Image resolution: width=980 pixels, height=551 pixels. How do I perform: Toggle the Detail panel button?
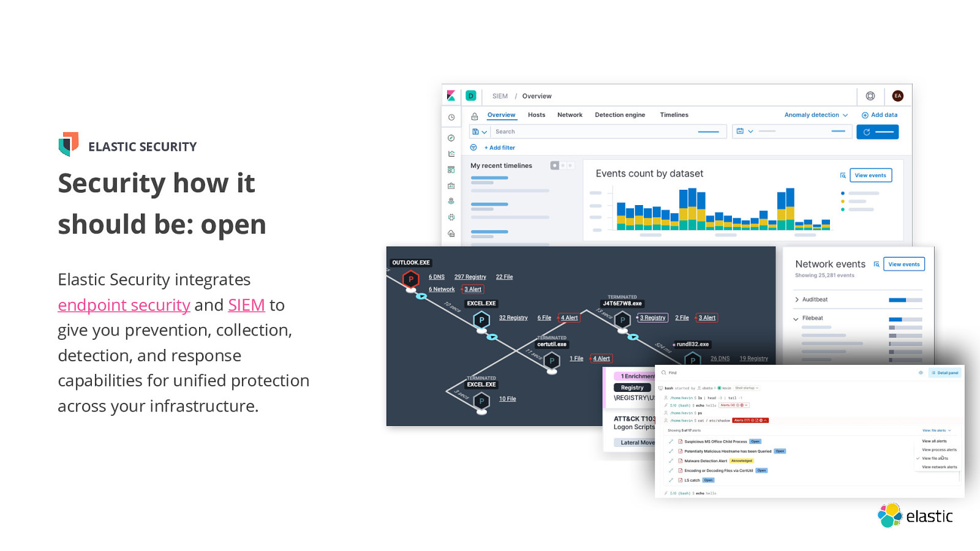click(x=945, y=373)
